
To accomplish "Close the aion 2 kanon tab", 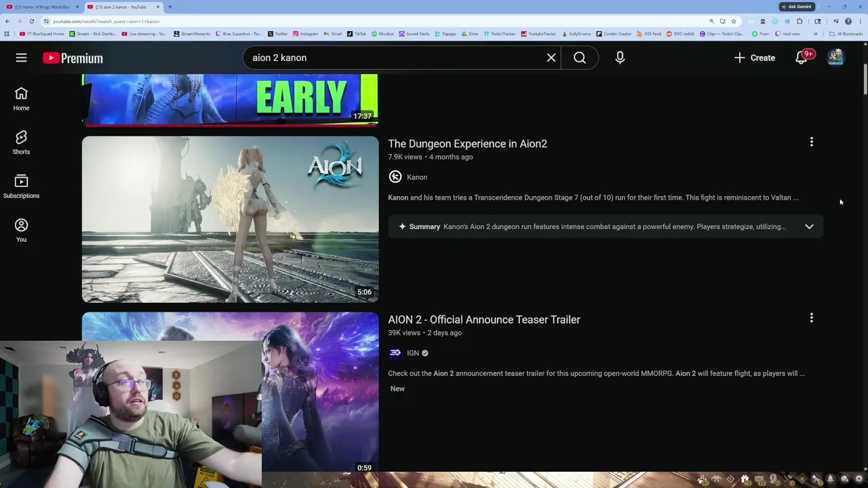I will point(158,7).
